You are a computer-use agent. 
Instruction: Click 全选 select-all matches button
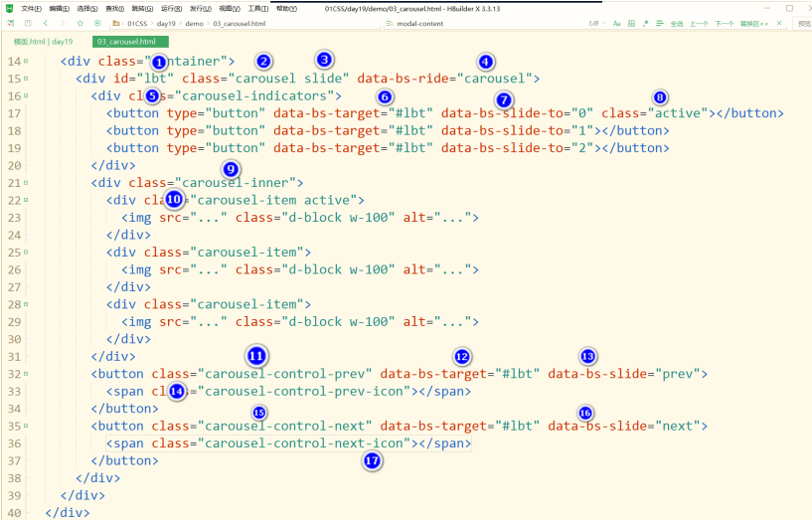677,24
